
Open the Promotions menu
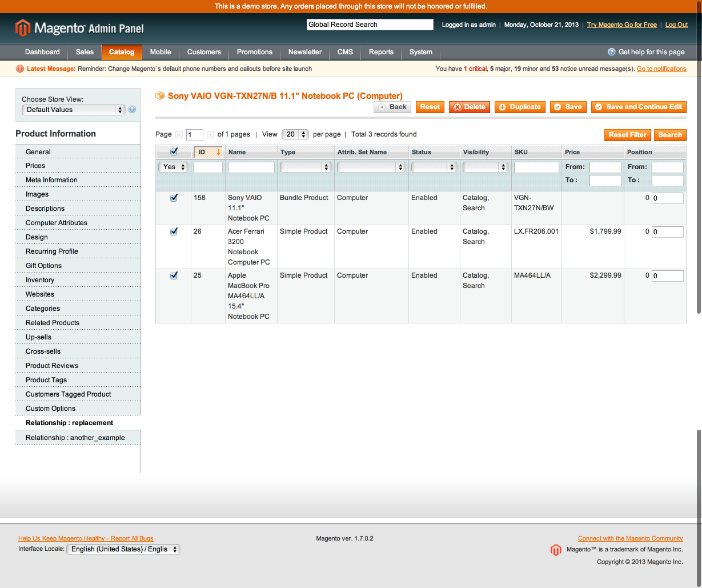(x=255, y=52)
